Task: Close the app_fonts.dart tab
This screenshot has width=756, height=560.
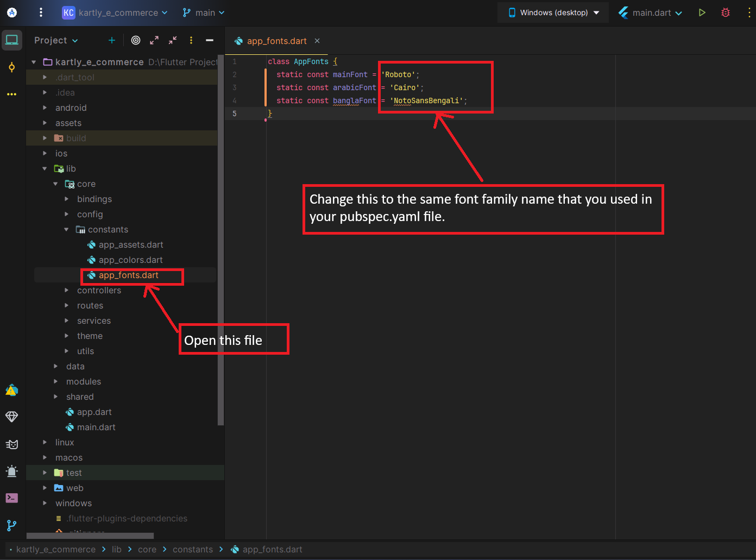Action: point(317,41)
